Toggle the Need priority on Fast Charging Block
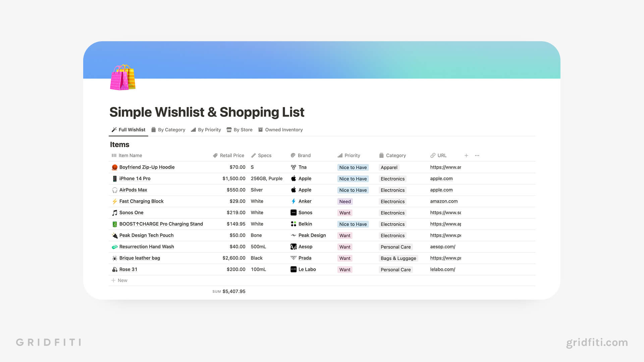The image size is (644, 362). coord(344,201)
